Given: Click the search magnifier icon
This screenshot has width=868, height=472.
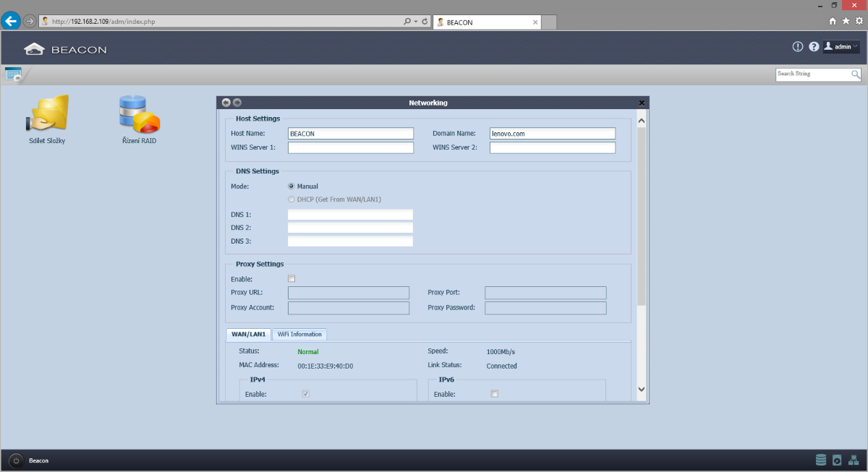Looking at the screenshot, I should coord(856,74).
